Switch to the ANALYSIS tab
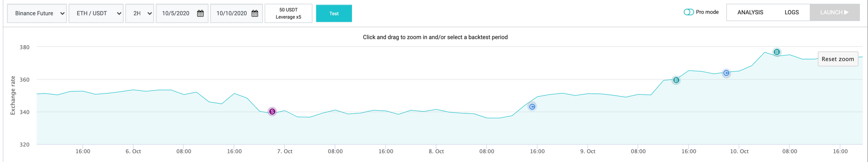The image size is (868, 162). pos(750,12)
